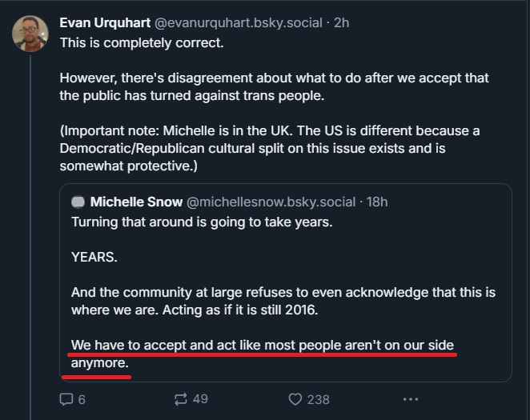Click the 2h post timestamp

[341, 22]
